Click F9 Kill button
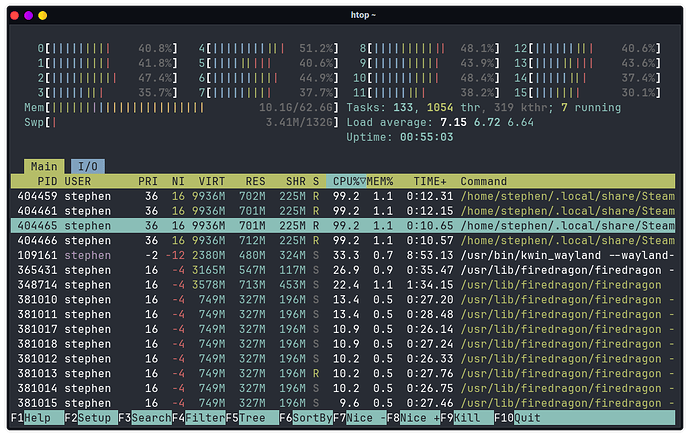The width and height of the screenshot is (690, 437). [x=467, y=418]
